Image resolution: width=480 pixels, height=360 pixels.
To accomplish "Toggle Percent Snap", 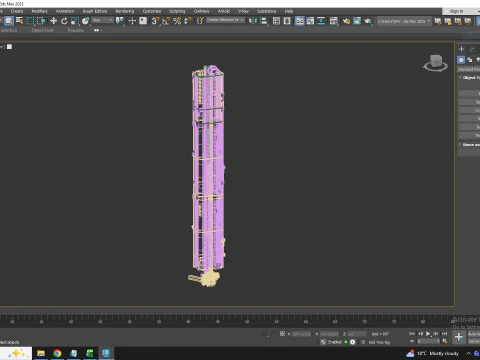I will pyautogui.click(x=177, y=21).
